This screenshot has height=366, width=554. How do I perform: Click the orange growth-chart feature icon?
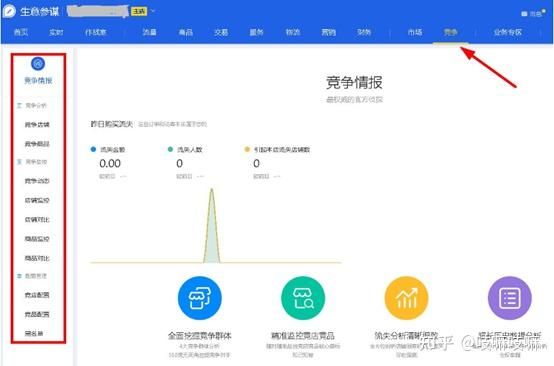(x=406, y=298)
